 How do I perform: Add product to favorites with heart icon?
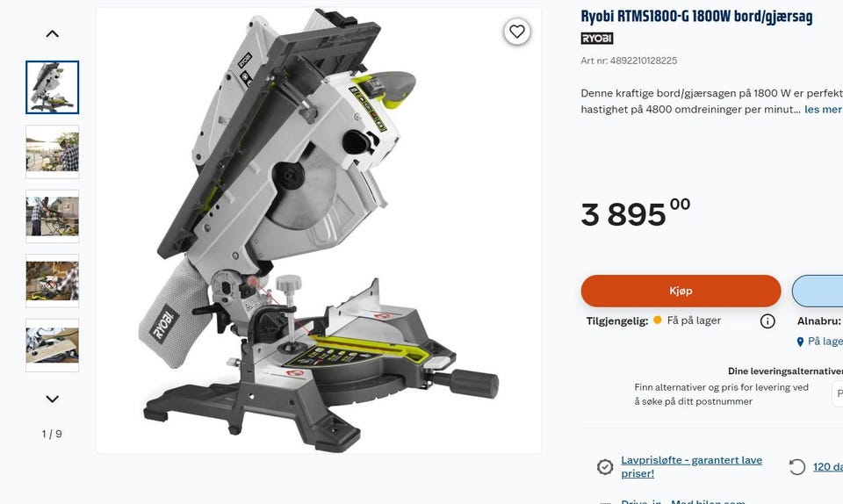point(516,32)
